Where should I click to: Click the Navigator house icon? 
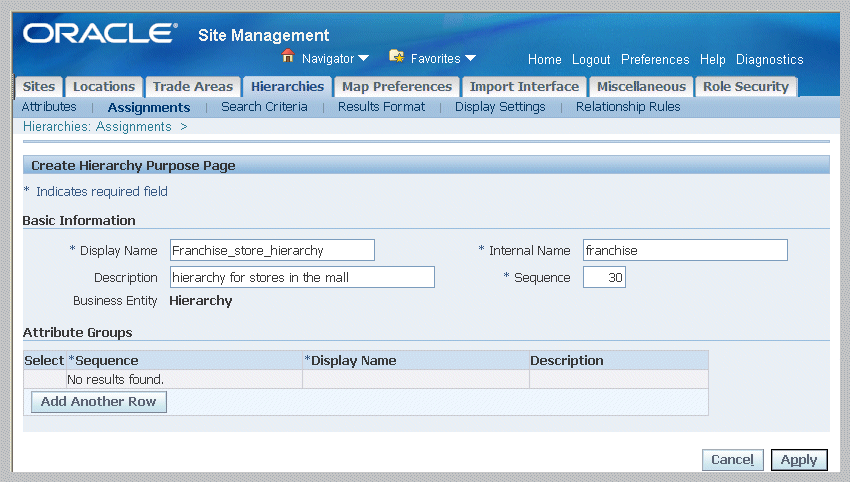(288, 56)
